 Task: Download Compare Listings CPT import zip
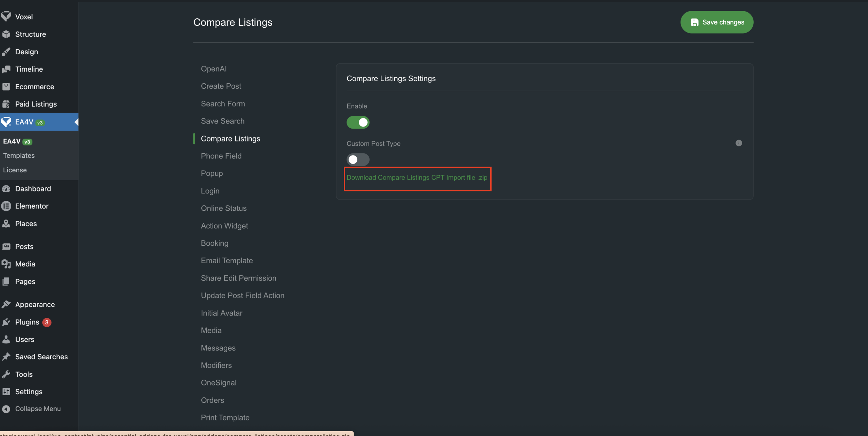pos(417,178)
